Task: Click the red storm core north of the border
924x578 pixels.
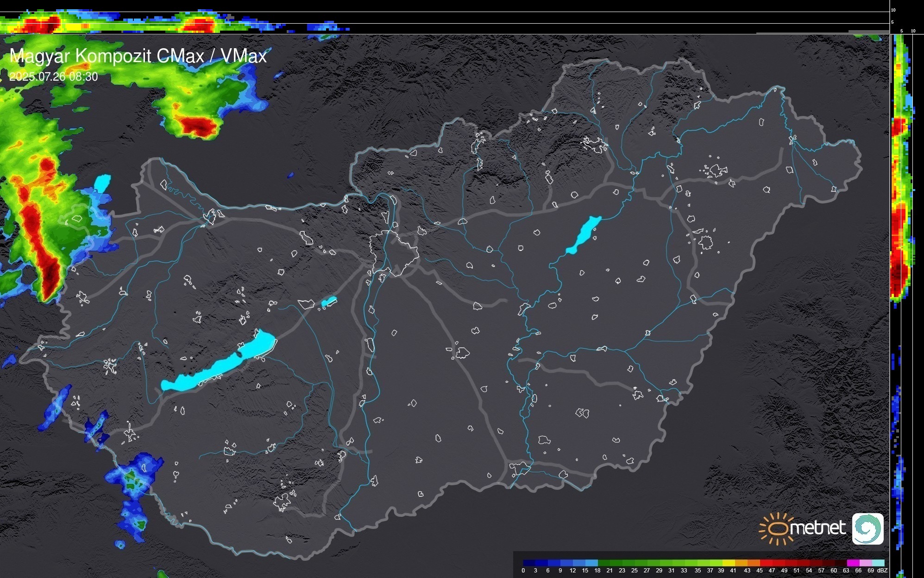Action: point(198,125)
